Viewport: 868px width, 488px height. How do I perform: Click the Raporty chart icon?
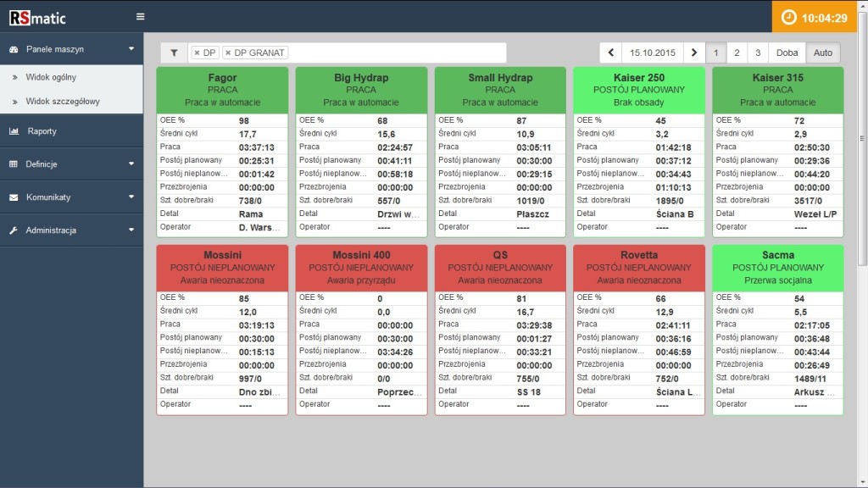coord(14,131)
